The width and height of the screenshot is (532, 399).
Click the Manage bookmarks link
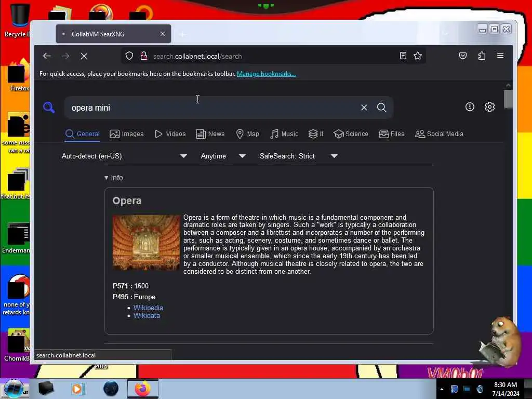pyautogui.click(x=267, y=74)
